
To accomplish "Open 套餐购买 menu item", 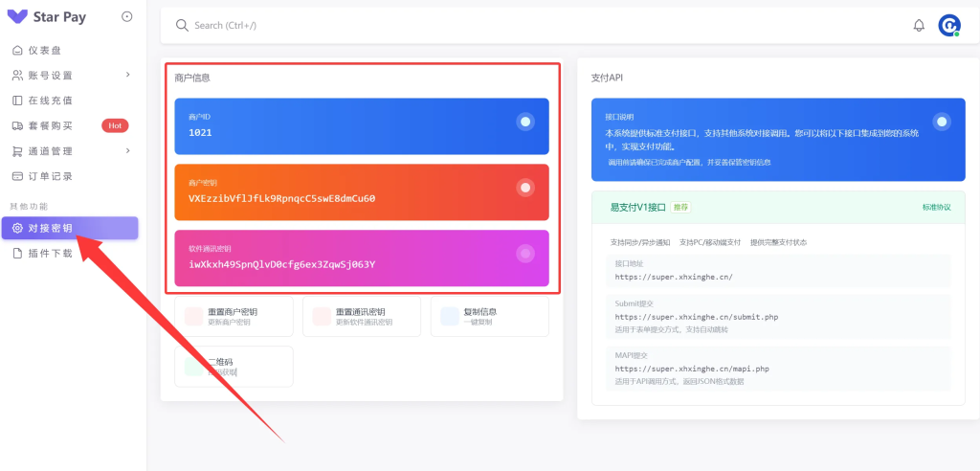I will 50,125.
